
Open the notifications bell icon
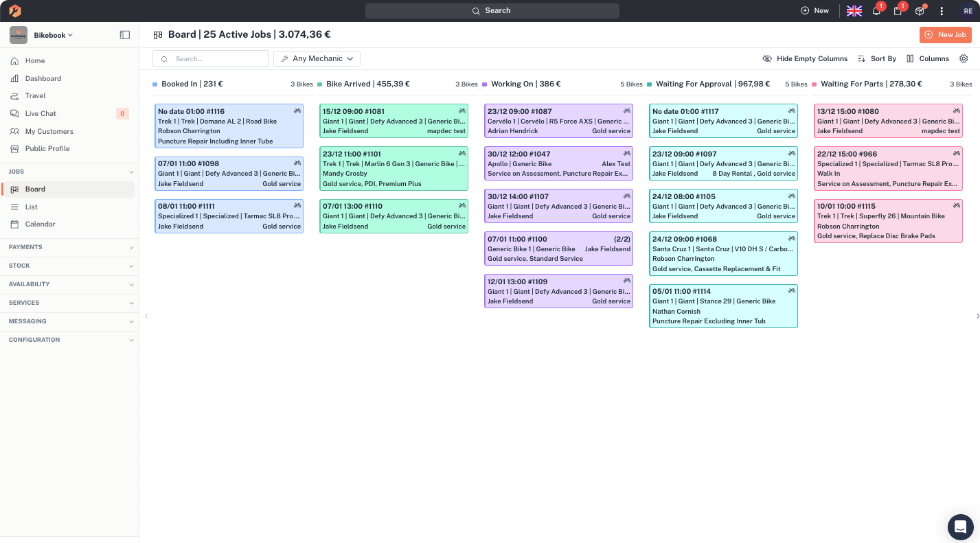point(876,11)
